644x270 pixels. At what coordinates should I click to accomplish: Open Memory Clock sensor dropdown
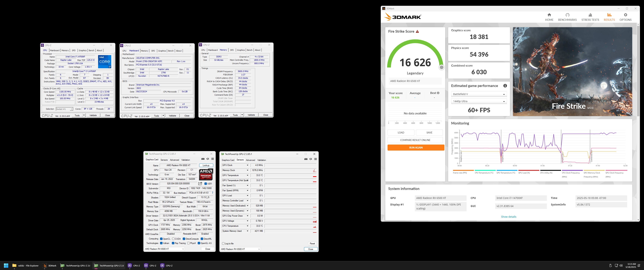click(247, 170)
